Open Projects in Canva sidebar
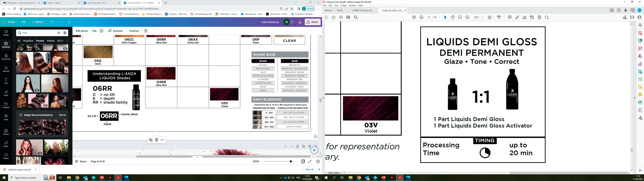 tap(6, 105)
